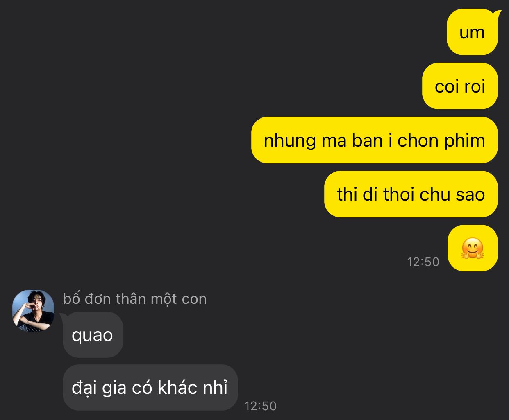Select the "thi di thoi chu sao" bubble

coord(411,194)
